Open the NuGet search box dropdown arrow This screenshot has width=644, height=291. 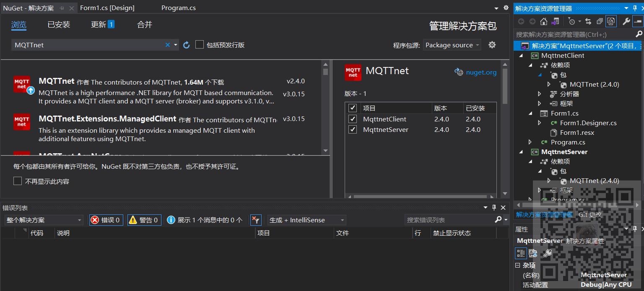(176, 45)
